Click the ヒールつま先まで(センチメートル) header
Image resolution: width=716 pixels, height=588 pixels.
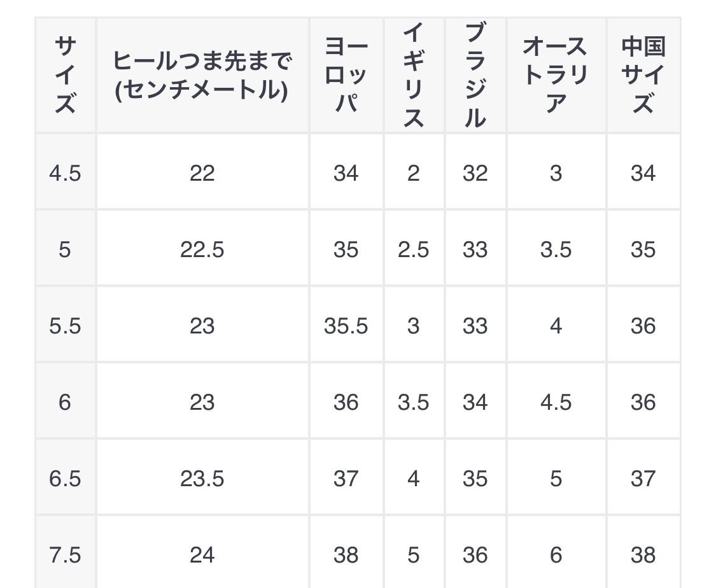(x=202, y=75)
